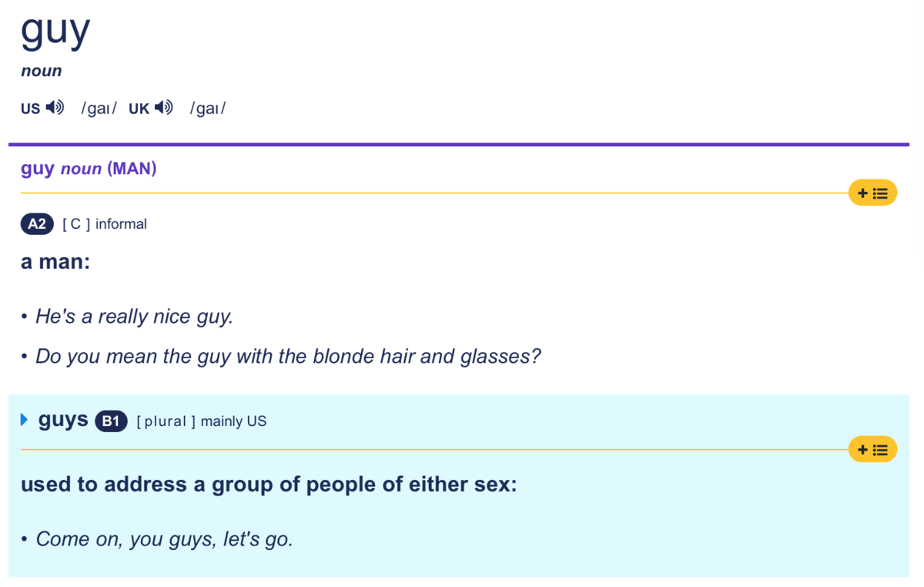924x587 pixels.
Task: Open word list button for guy (MAN)
Action: click(x=872, y=193)
